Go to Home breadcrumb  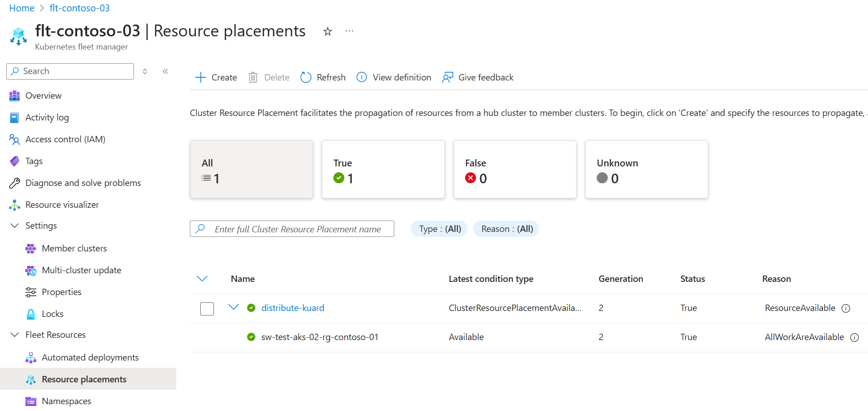click(22, 8)
